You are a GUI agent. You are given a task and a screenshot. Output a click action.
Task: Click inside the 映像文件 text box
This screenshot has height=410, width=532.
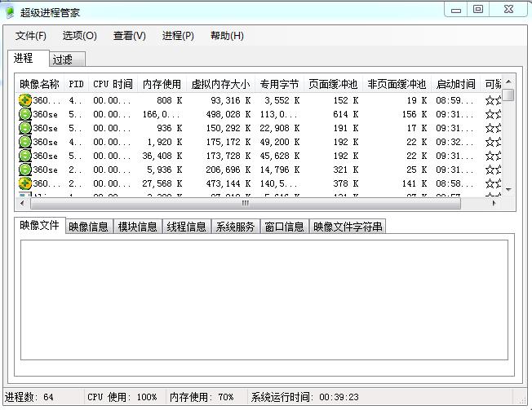(264, 300)
